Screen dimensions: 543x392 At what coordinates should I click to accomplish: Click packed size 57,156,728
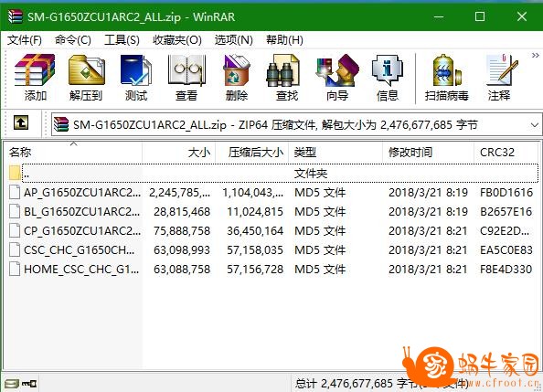[x=255, y=269]
